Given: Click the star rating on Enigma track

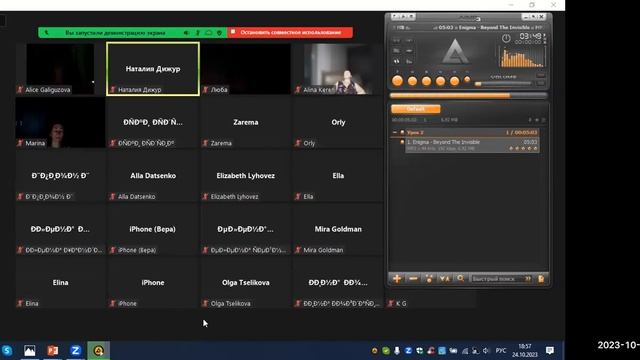Looking at the screenshot, I should point(523,149).
